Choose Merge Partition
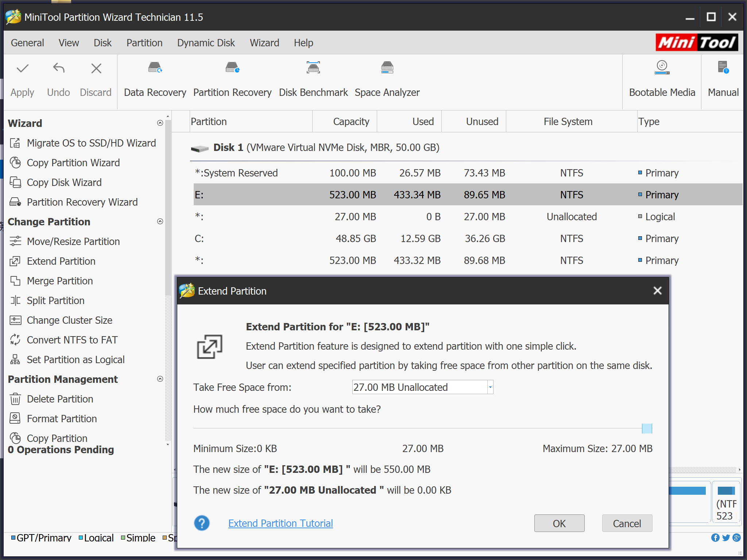Viewport: 747px width, 560px height. [51, 281]
